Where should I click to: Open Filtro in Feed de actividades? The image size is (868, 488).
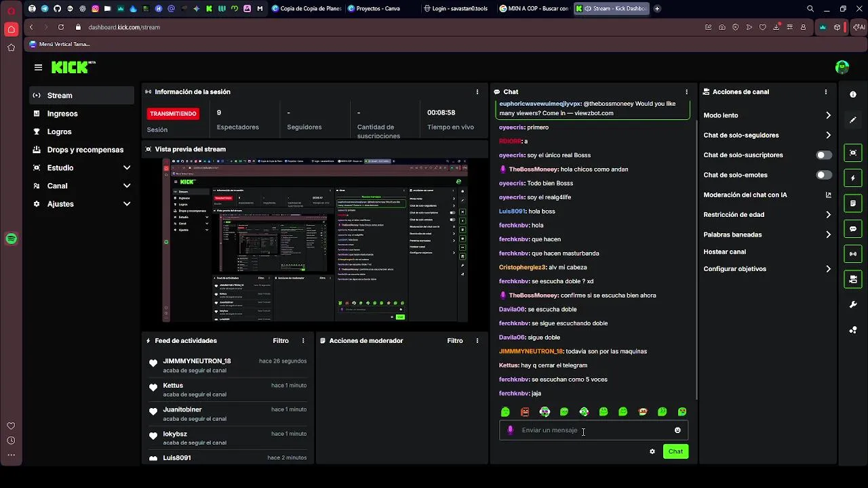tap(281, 341)
